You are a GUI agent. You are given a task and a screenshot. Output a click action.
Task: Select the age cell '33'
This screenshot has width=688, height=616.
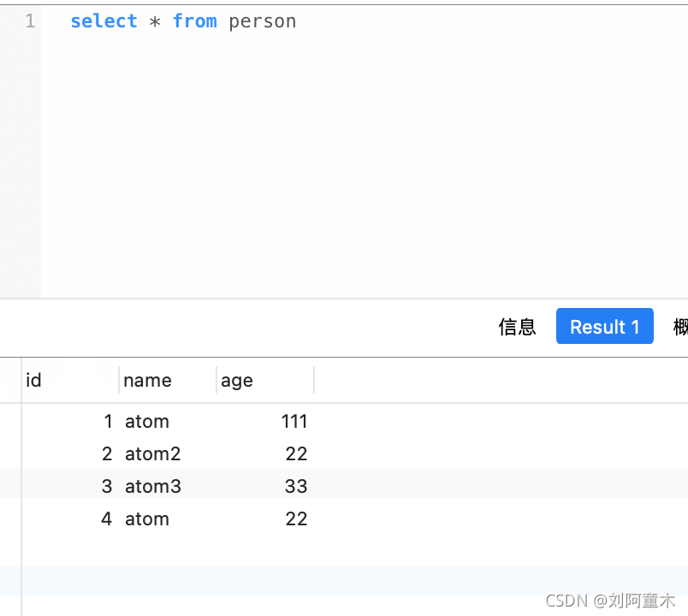point(265,486)
